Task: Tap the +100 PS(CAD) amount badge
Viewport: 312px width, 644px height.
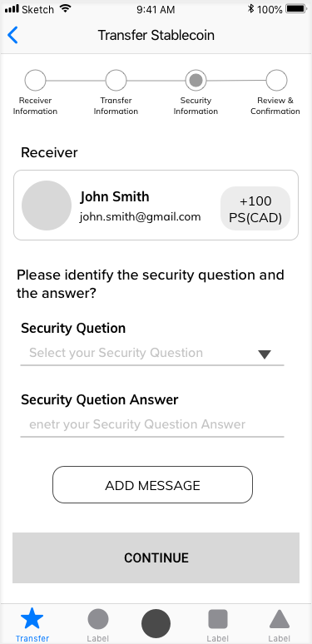Action: pyautogui.click(x=255, y=209)
